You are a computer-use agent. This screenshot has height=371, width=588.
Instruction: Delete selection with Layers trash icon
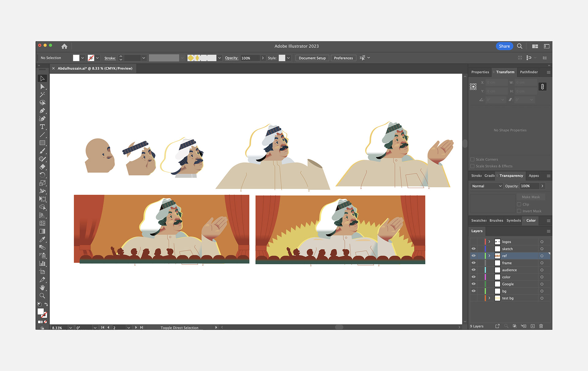pyautogui.click(x=541, y=326)
